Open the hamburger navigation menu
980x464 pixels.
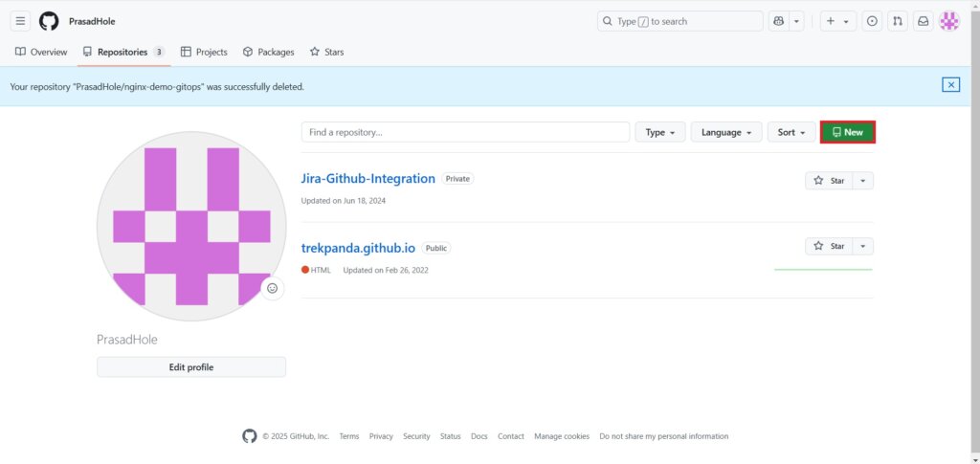pos(20,21)
